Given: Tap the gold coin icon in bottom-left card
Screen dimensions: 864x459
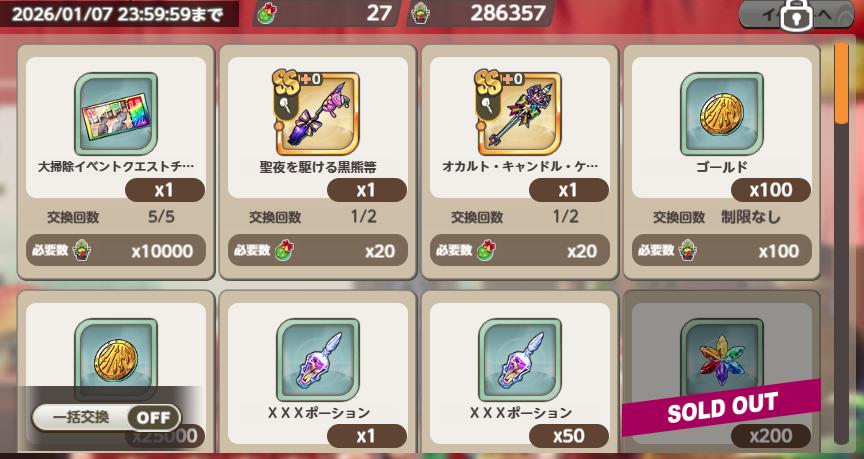Looking at the screenshot, I should coord(116,360).
